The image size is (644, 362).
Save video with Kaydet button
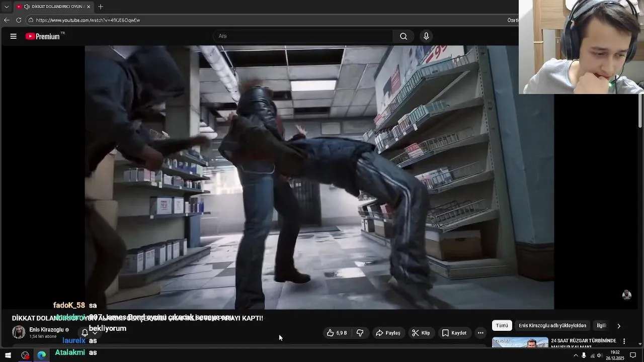[454, 333]
